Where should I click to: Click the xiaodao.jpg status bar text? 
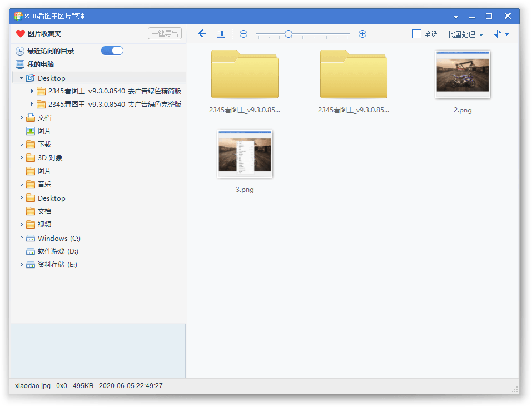(88, 386)
